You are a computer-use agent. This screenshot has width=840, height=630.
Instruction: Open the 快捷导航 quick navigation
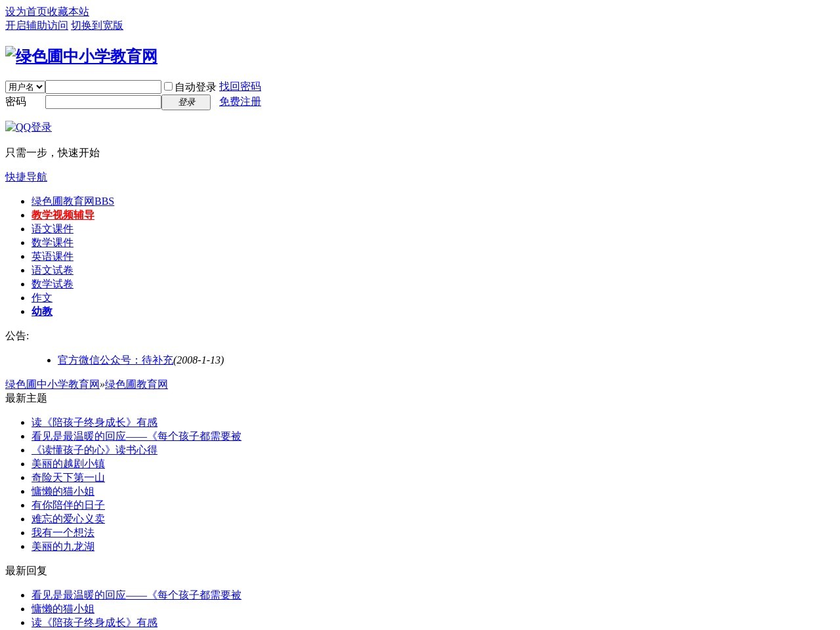click(x=26, y=177)
